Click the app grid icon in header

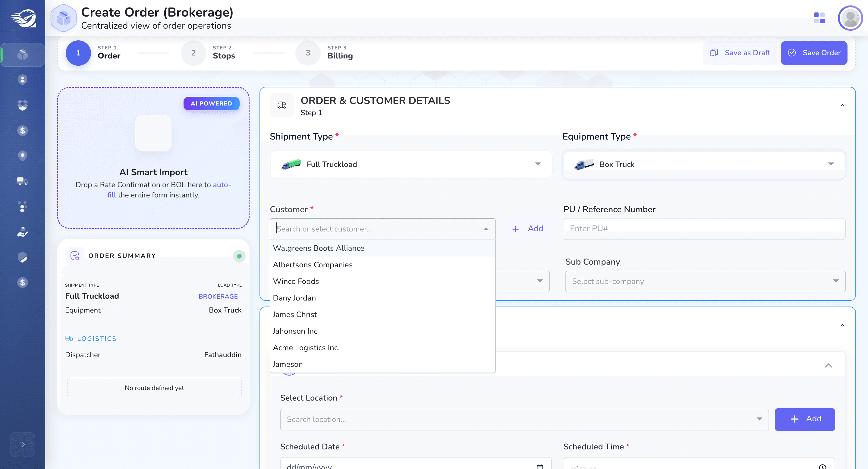coord(819,18)
